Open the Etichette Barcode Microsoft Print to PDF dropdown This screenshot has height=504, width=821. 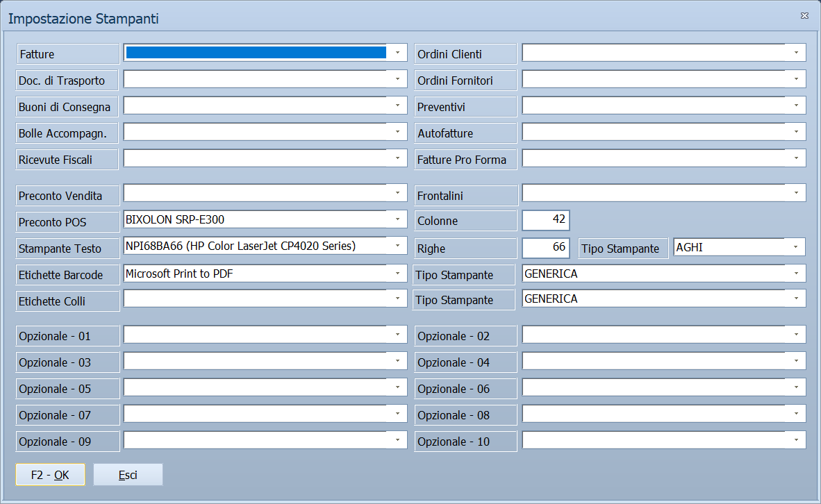[397, 274]
